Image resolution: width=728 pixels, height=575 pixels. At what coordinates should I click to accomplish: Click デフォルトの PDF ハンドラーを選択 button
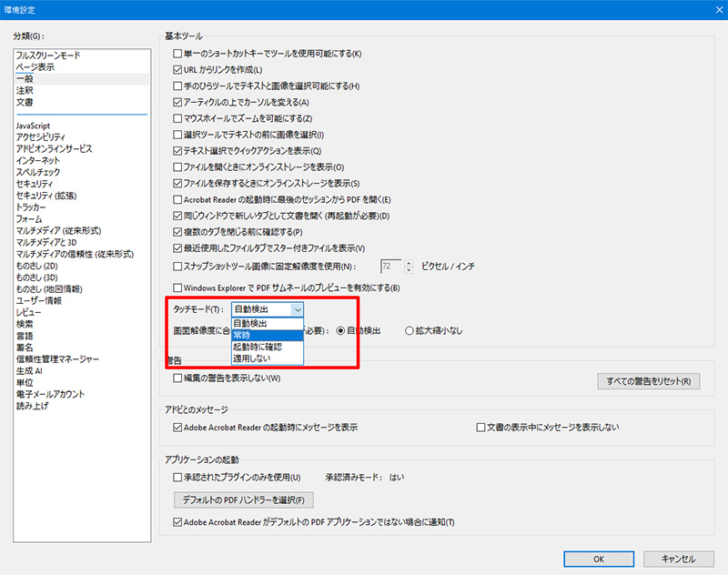tap(243, 499)
